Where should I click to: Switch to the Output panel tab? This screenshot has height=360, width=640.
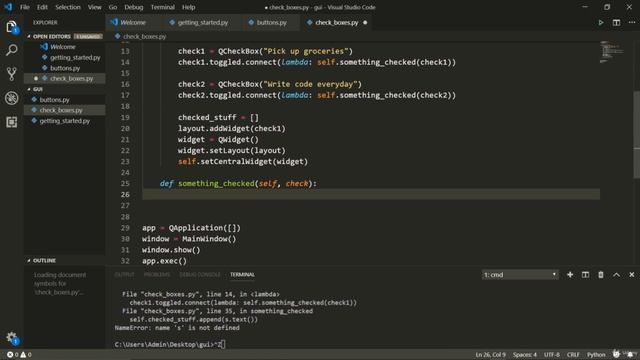point(124,275)
